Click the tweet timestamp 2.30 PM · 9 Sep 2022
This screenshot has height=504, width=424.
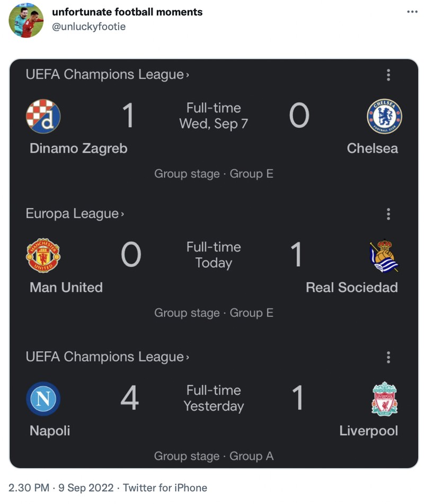tap(61, 488)
